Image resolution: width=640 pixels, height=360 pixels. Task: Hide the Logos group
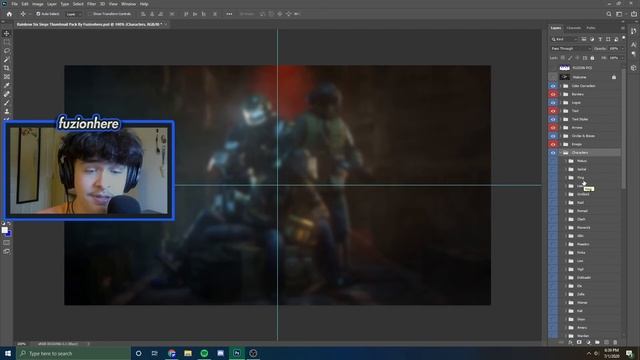tap(553, 102)
